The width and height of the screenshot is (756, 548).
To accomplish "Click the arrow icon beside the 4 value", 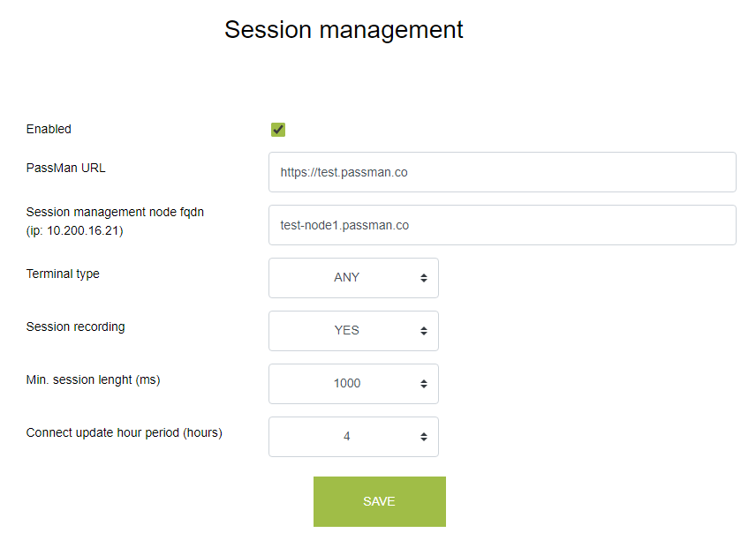I will [424, 437].
